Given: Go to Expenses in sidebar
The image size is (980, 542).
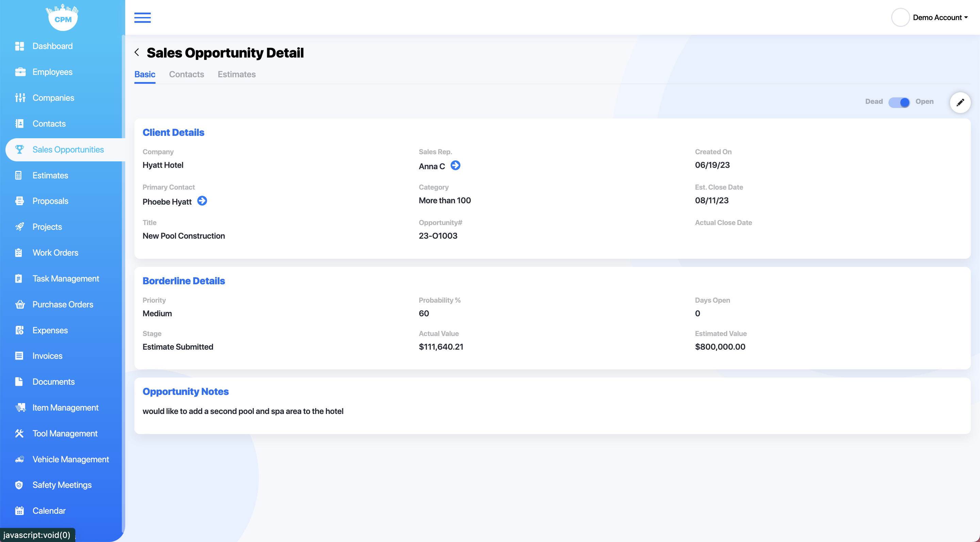Looking at the screenshot, I should [x=50, y=330].
